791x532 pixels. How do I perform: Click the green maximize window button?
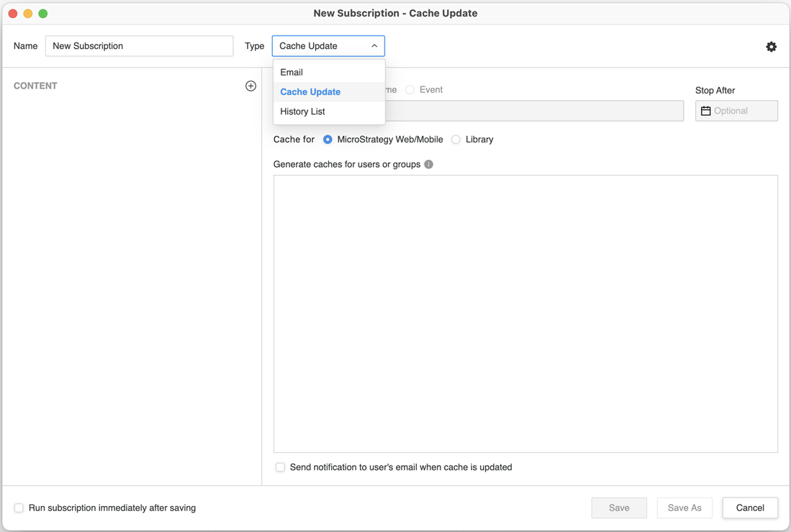click(43, 14)
